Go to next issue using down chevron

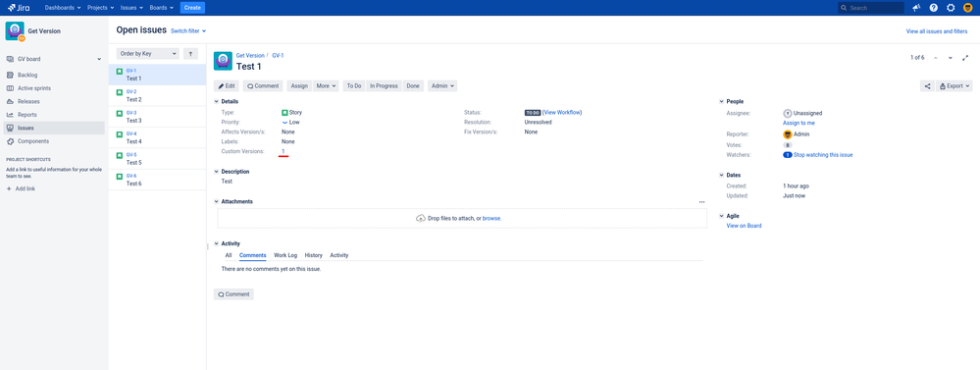tap(950, 58)
